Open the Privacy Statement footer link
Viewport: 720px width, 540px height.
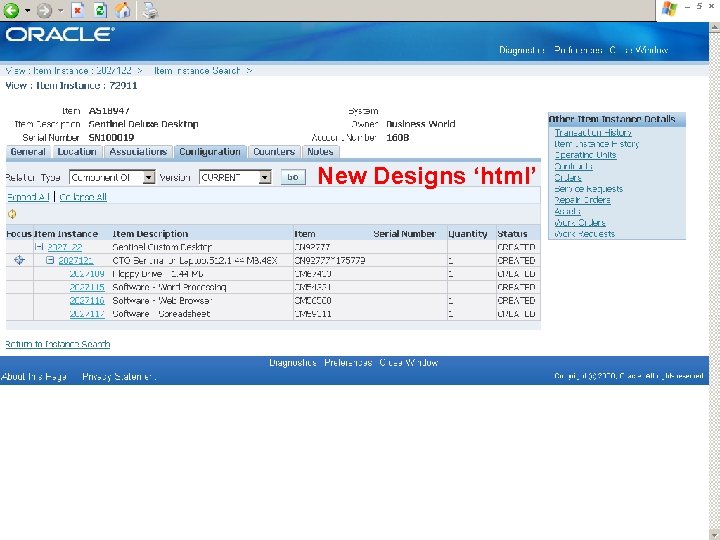click(x=119, y=377)
